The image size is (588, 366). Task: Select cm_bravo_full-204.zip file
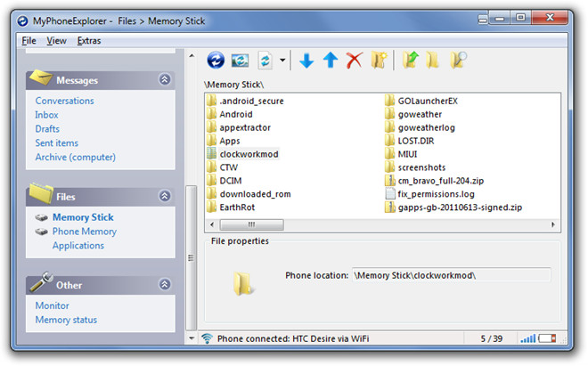click(434, 181)
